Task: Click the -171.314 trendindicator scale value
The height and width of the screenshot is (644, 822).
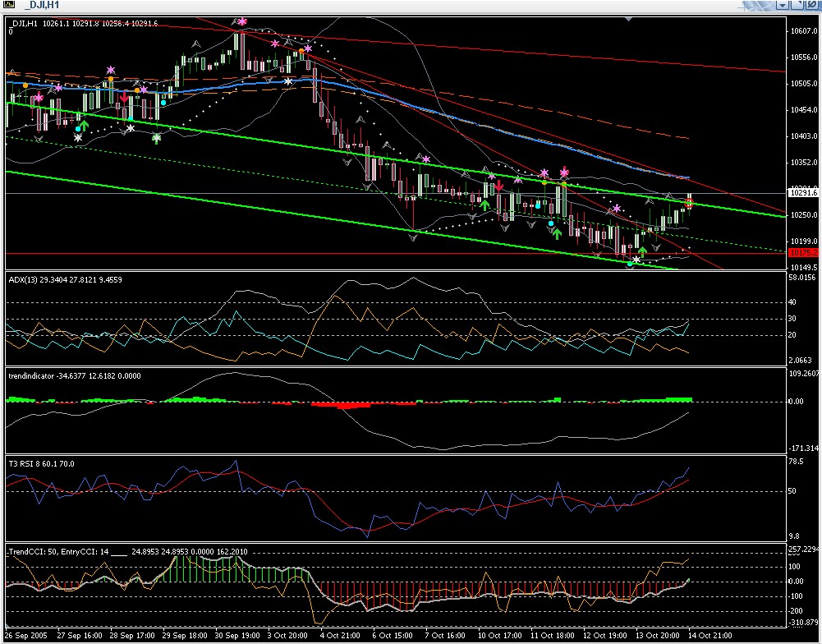Action: point(804,448)
